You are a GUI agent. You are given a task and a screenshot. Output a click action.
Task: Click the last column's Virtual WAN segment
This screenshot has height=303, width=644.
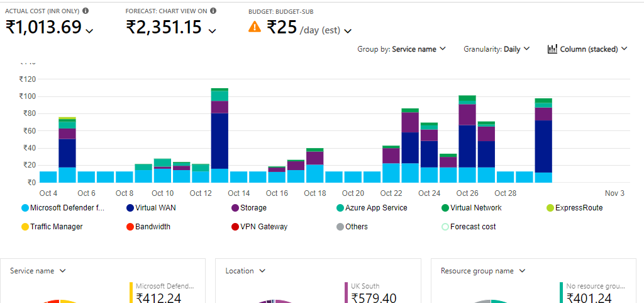click(x=543, y=146)
